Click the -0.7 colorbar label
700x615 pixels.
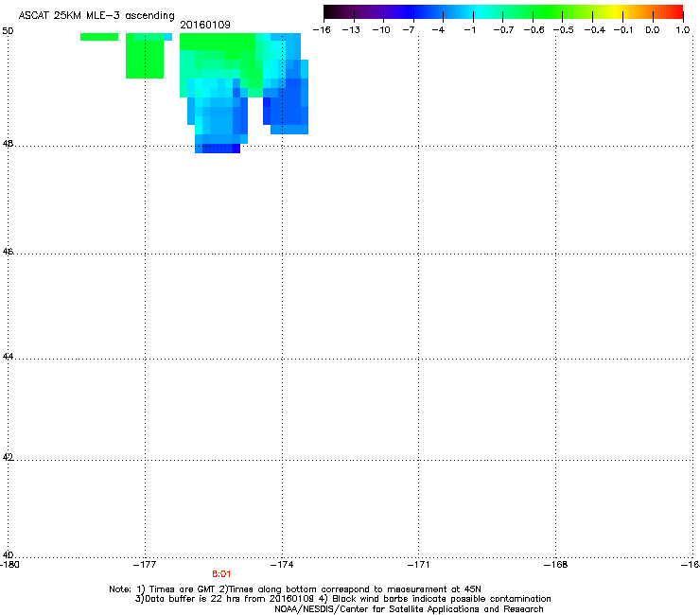[x=503, y=30]
